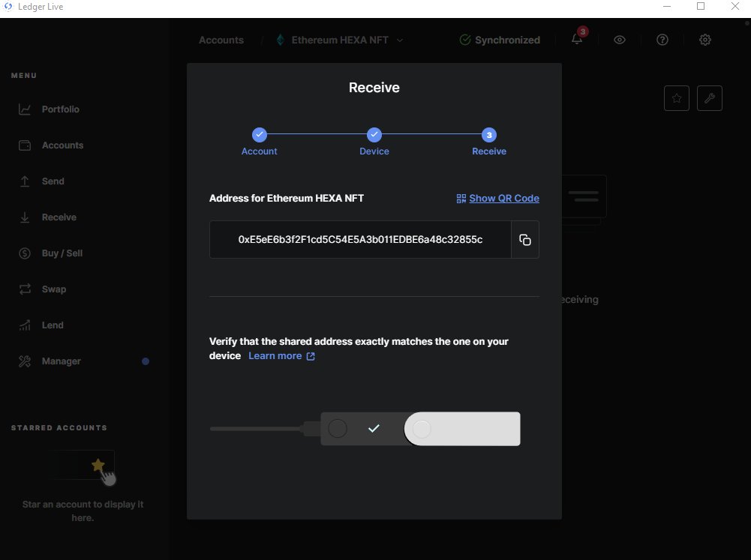Open the settings gear icon

coord(704,40)
